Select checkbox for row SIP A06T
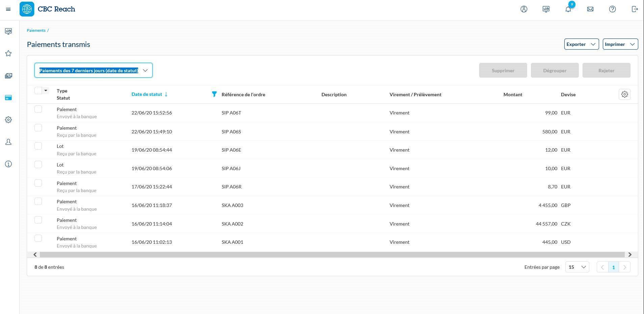The width and height of the screenshot is (644, 314). point(38,109)
